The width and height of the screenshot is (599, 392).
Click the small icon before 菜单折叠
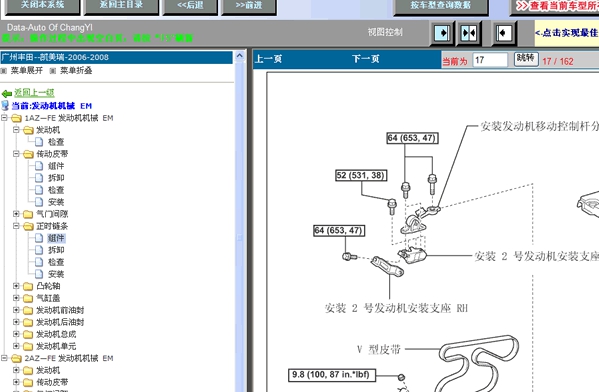(x=53, y=71)
